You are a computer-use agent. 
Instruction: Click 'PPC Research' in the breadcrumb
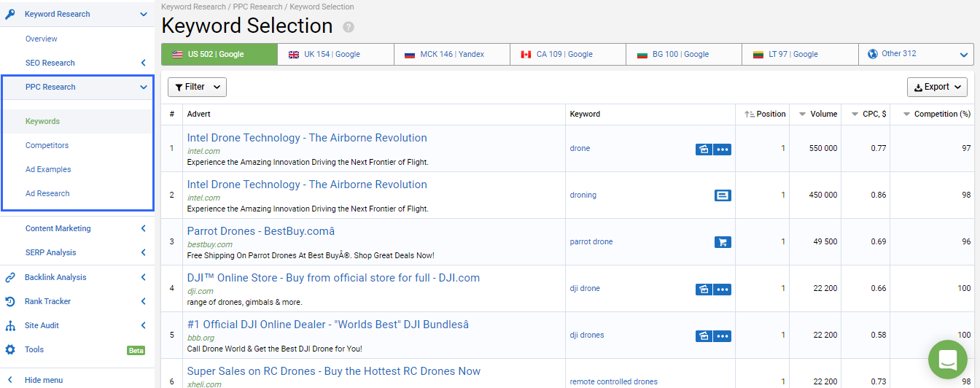coord(257,7)
